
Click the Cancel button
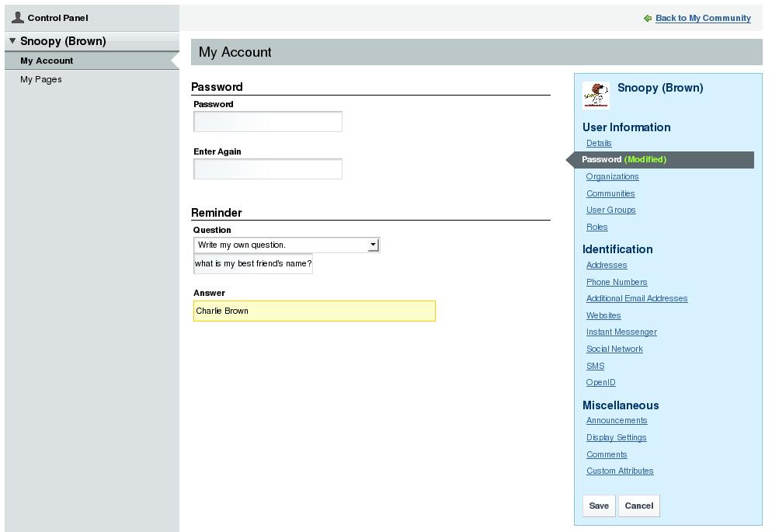(x=638, y=506)
